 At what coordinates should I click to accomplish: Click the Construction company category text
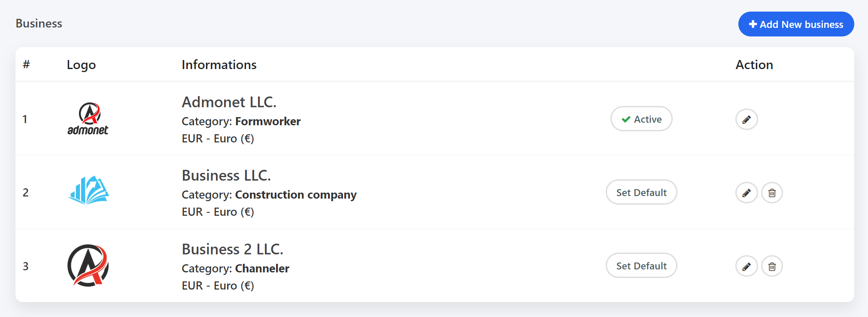296,195
